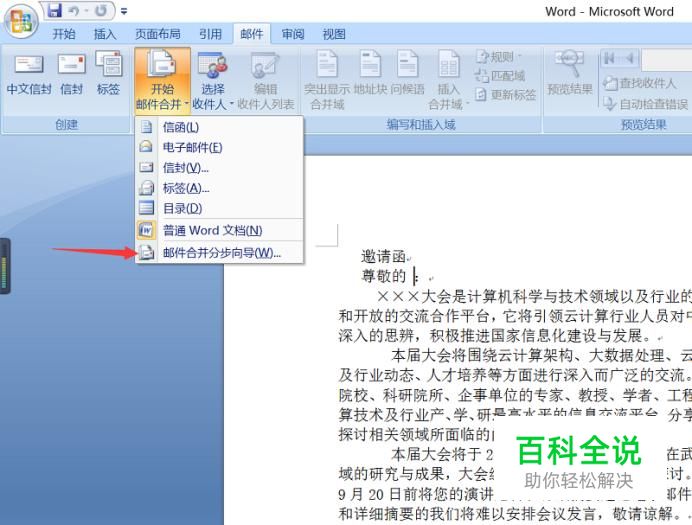Click the 标签 labels button
The image size is (692, 525).
click(109, 74)
